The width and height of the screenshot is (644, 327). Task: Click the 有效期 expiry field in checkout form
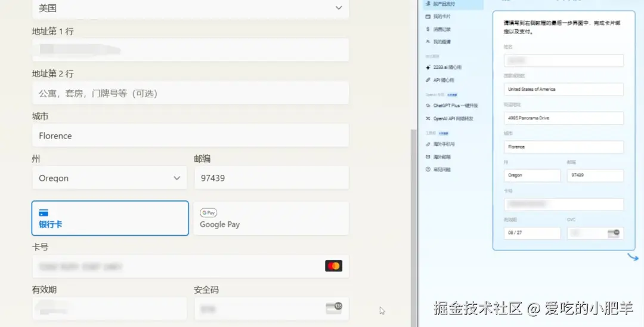point(109,309)
